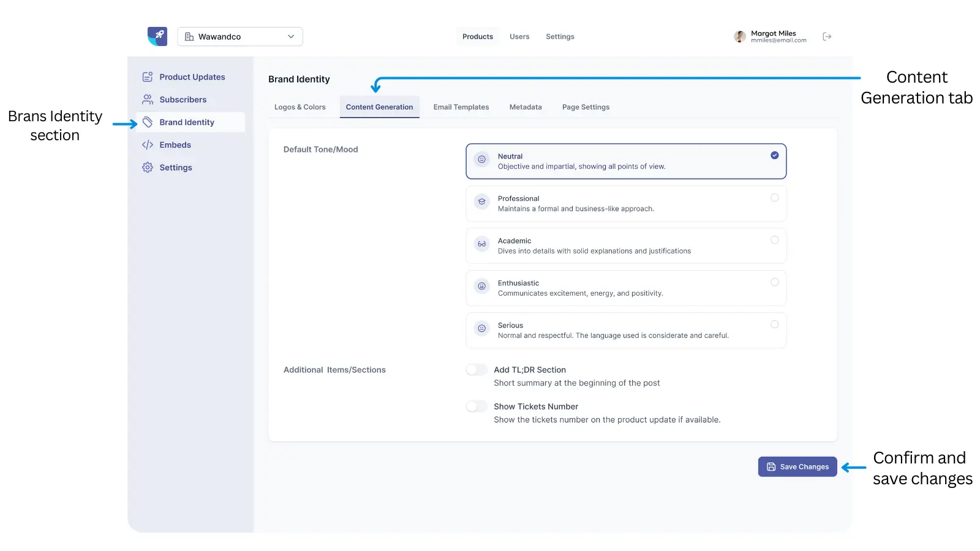The width and height of the screenshot is (980, 551).
Task: Open sidebar Settings via the gear icon
Action: point(147,167)
